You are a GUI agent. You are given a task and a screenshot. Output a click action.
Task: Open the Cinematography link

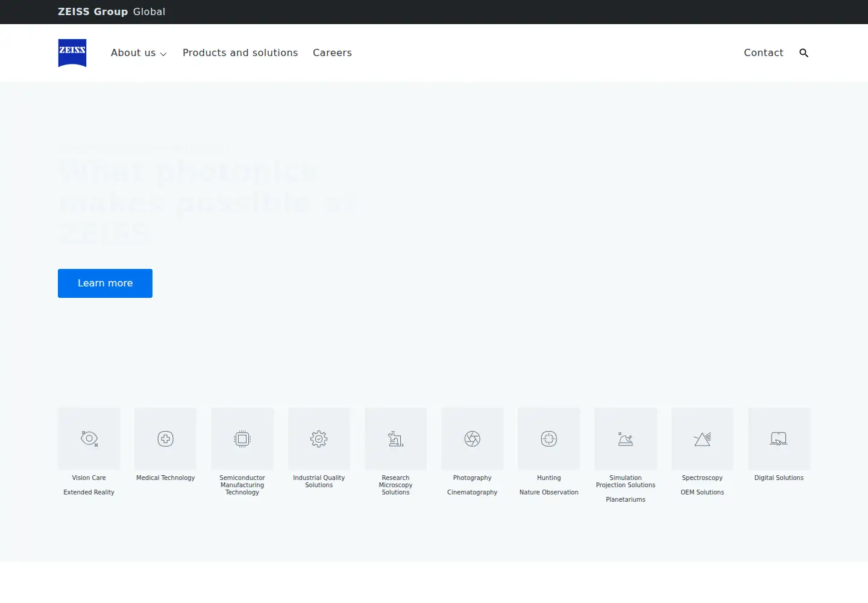473,492
